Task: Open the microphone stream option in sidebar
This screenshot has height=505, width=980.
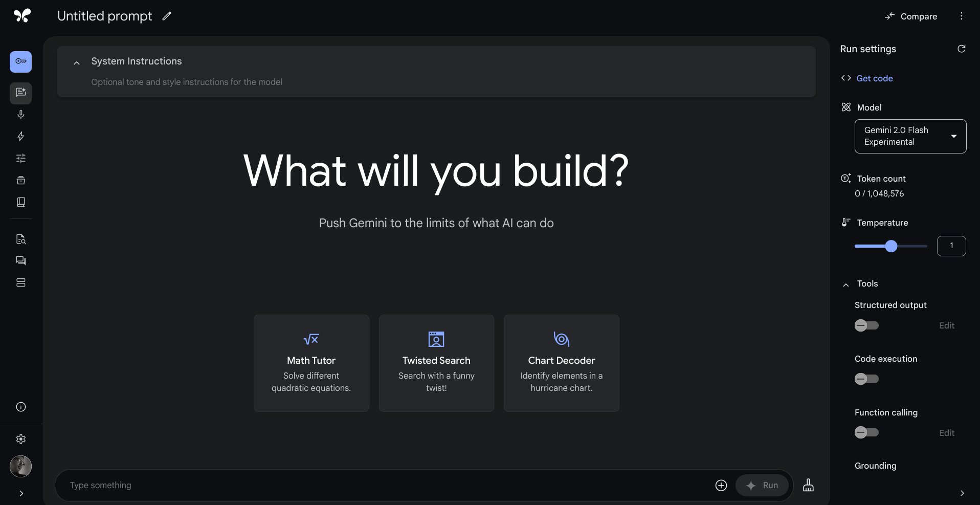Action: tap(21, 115)
